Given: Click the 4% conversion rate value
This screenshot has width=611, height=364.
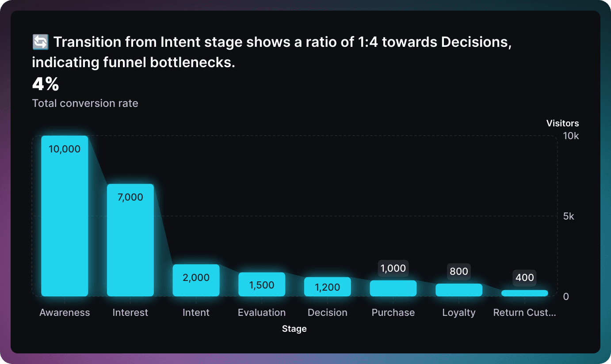Looking at the screenshot, I should 46,84.
